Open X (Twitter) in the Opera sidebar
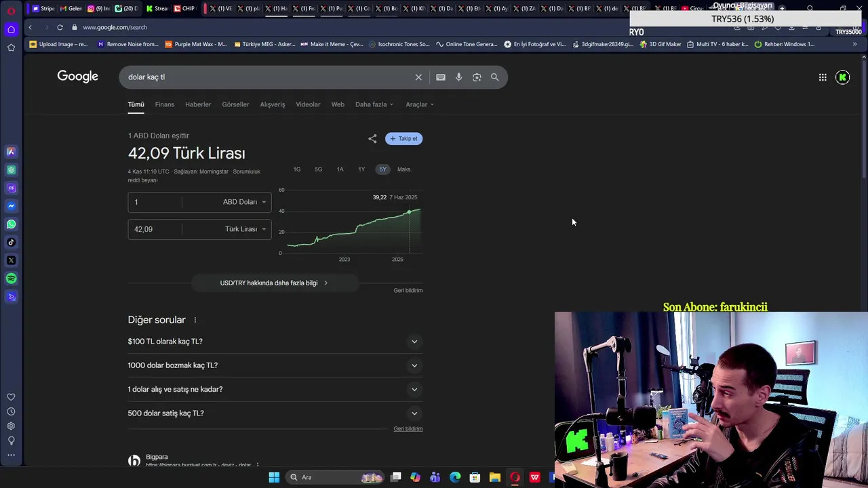Viewport: 868px width, 488px height. click(11, 260)
